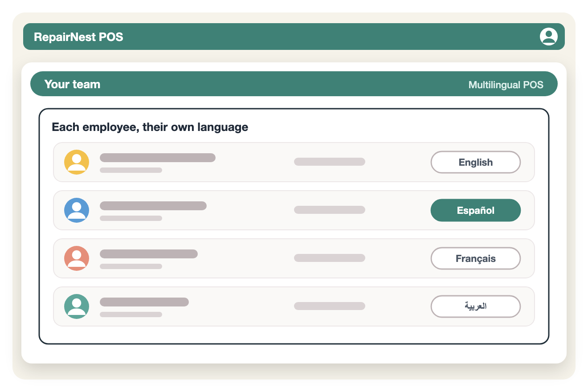Click the RepairNest POS title
Screen dimensions: 588x392
[78, 37]
